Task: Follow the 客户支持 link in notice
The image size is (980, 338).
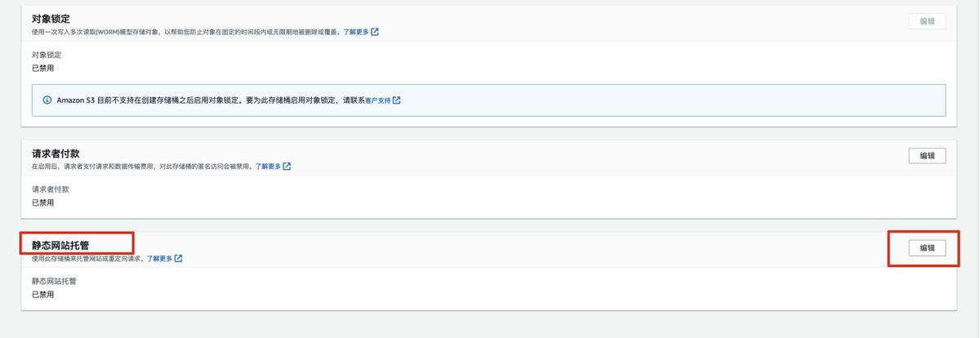Action: click(x=378, y=100)
